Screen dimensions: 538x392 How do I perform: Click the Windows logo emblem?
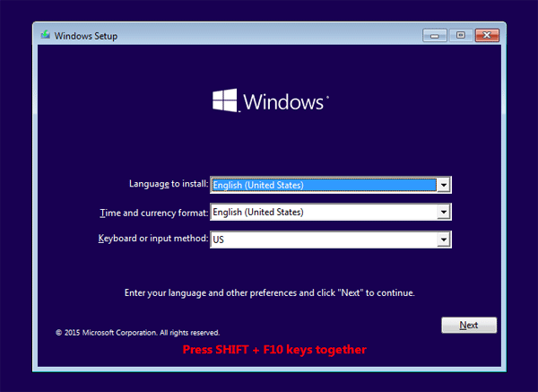point(224,100)
